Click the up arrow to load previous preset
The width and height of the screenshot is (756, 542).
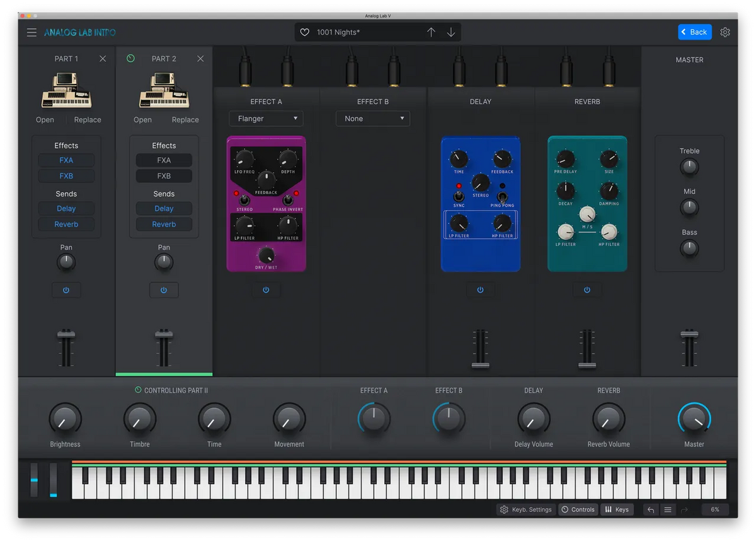click(432, 32)
